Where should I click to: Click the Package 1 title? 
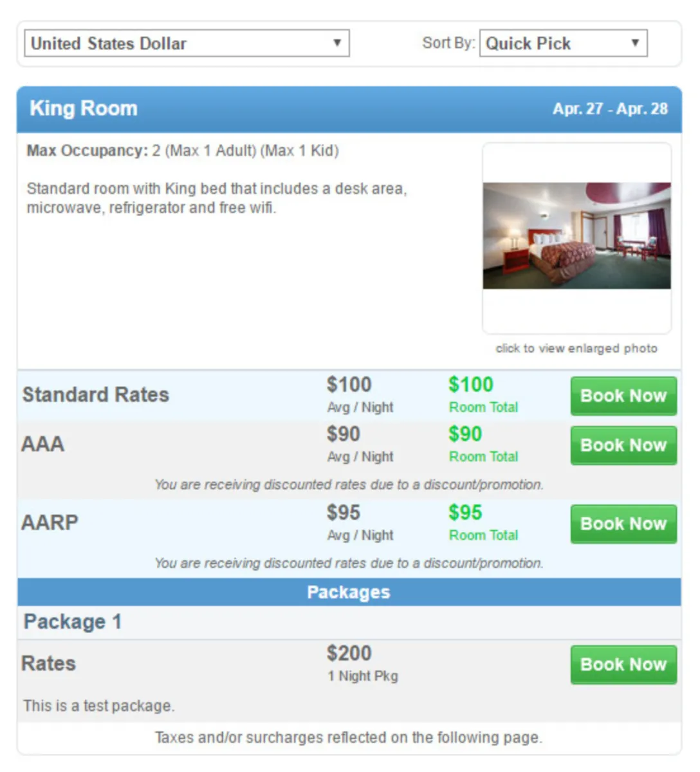coord(73,621)
